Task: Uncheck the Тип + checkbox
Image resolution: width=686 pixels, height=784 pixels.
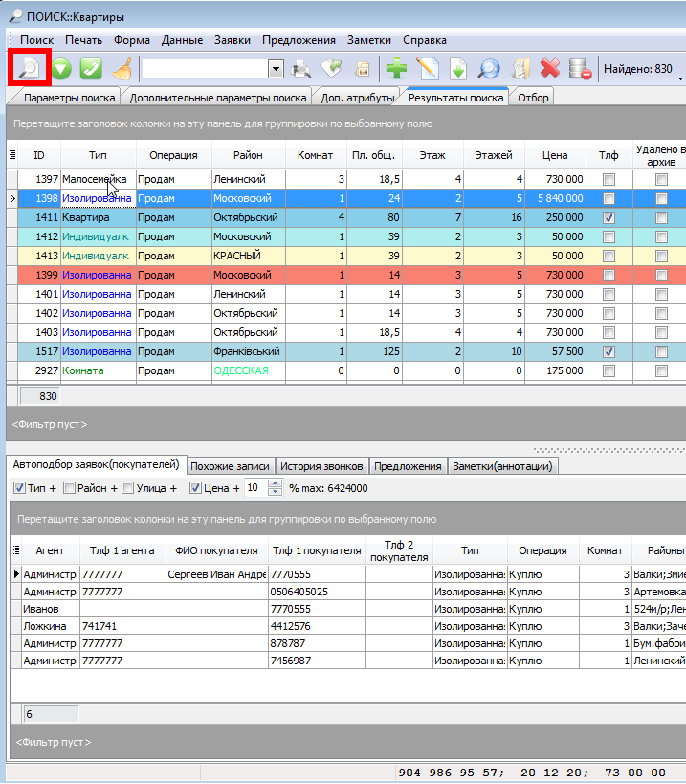Action: 20,488
